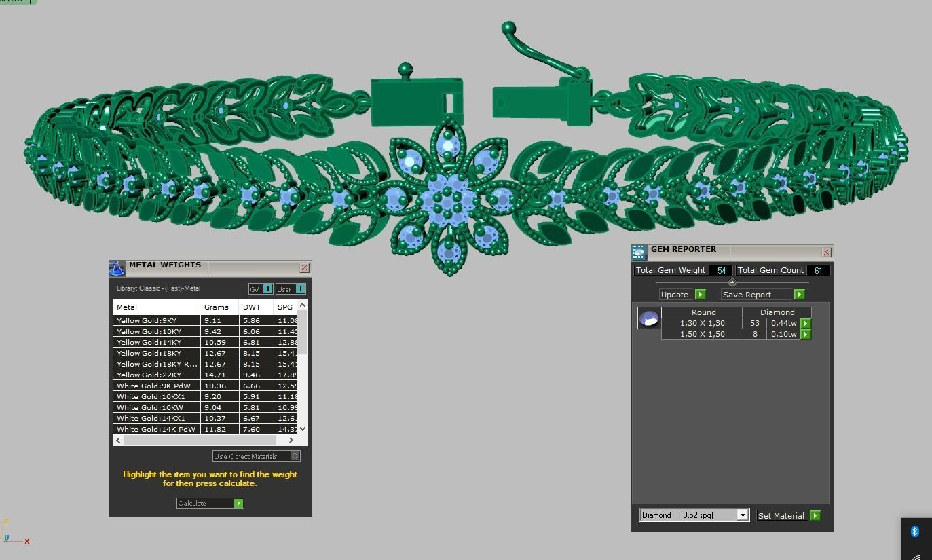Image resolution: width=932 pixels, height=560 pixels.
Task: Click the metal table scroll-left arrow
Action: click(x=119, y=440)
